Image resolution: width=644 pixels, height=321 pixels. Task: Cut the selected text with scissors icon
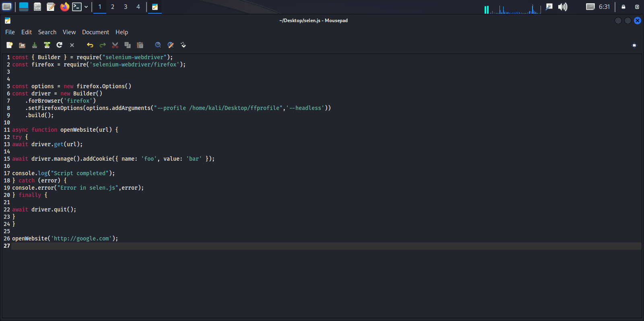coord(115,45)
